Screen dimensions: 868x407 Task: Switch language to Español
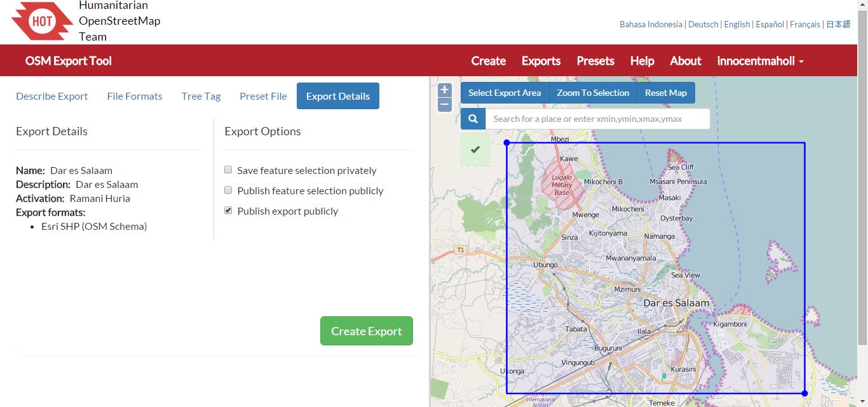(x=770, y=24)
